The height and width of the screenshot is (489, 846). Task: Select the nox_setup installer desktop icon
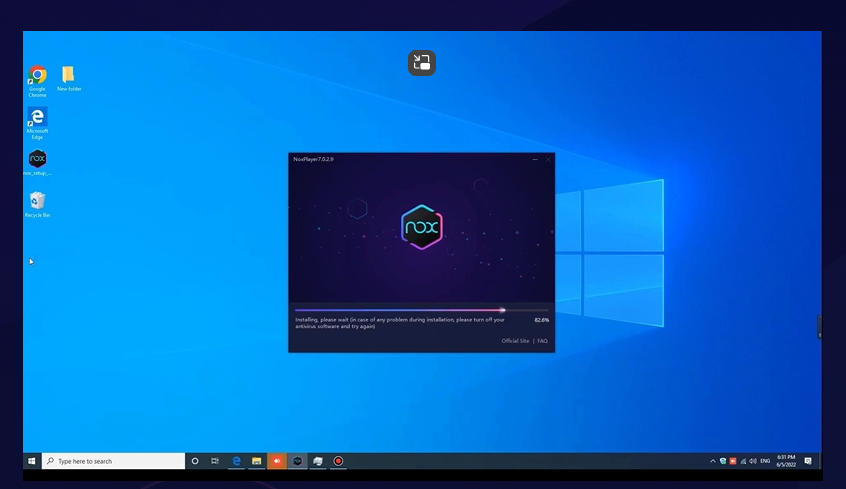[x=37, y=162]
